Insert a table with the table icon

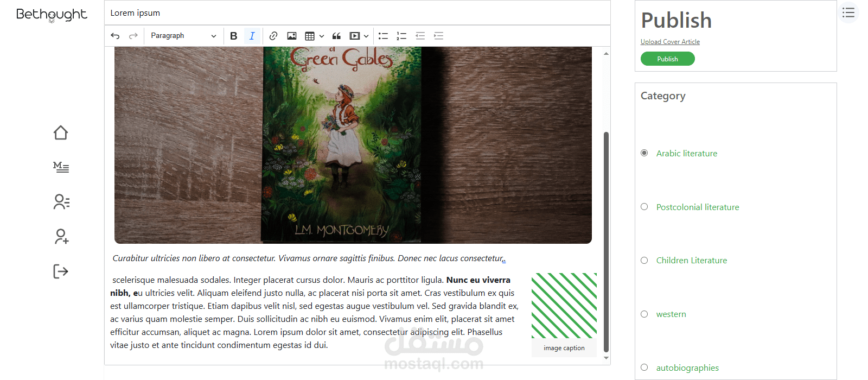(x=310, y=36)
